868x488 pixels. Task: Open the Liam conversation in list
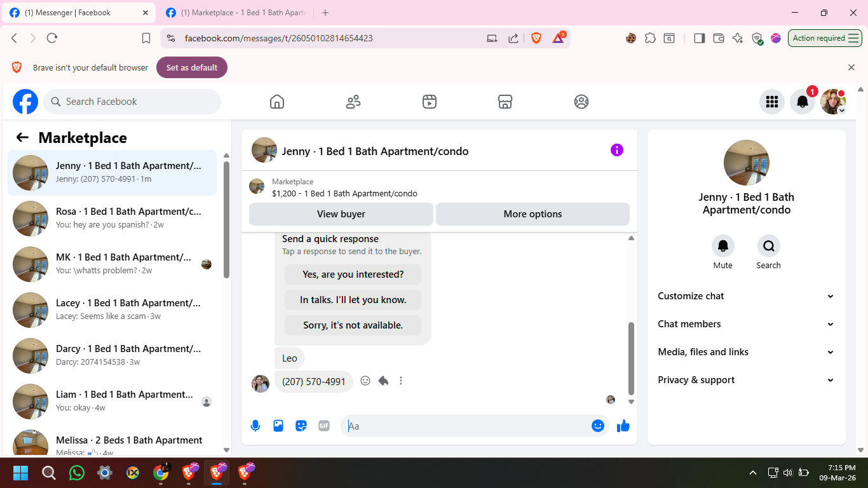(x=112, y=402)
